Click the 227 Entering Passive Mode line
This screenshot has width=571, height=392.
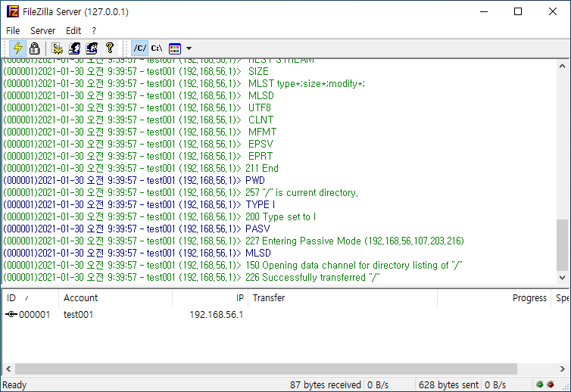pyautogui.click(x=233, y=241)
